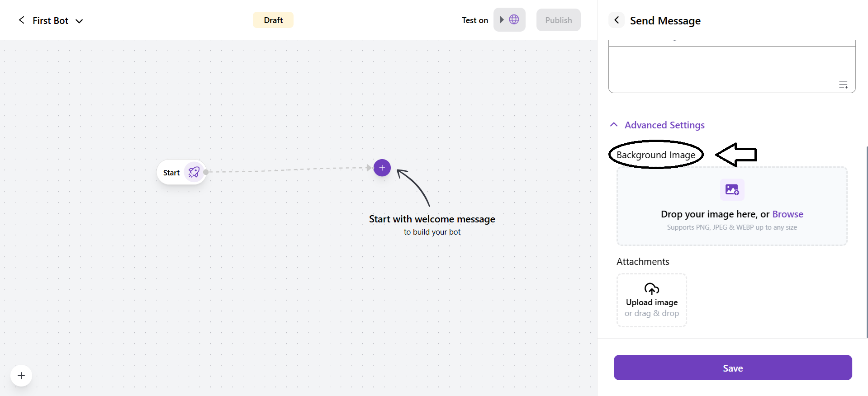Save the Send Message settings
The height and width of the screenshot is (396, 868).
pos(732,368)
